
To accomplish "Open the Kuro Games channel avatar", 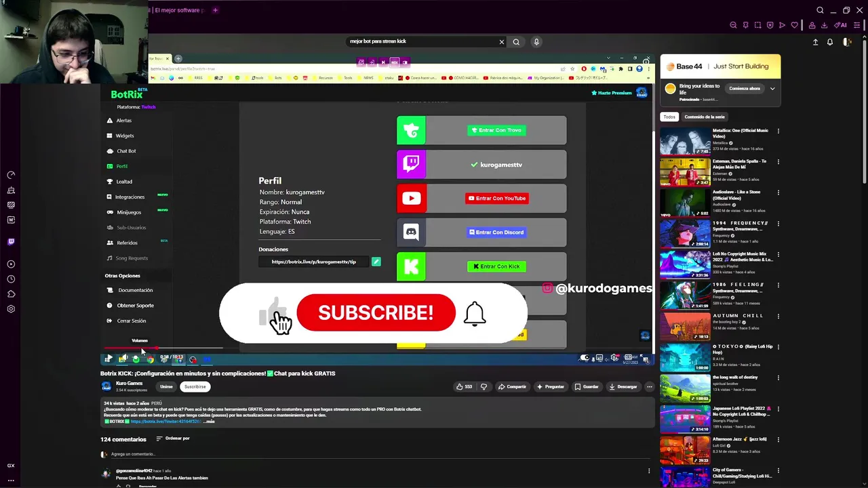I will pos(106,386).
